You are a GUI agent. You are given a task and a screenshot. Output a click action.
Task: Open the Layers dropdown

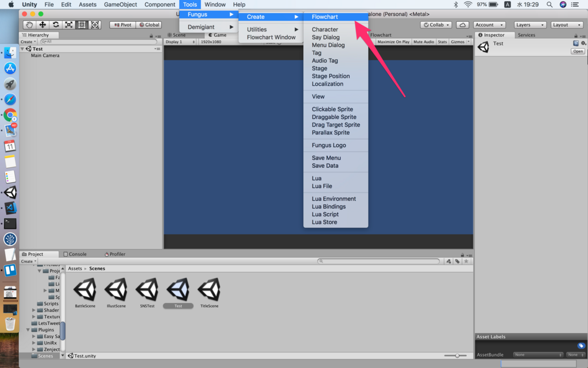tap(530, 25)
